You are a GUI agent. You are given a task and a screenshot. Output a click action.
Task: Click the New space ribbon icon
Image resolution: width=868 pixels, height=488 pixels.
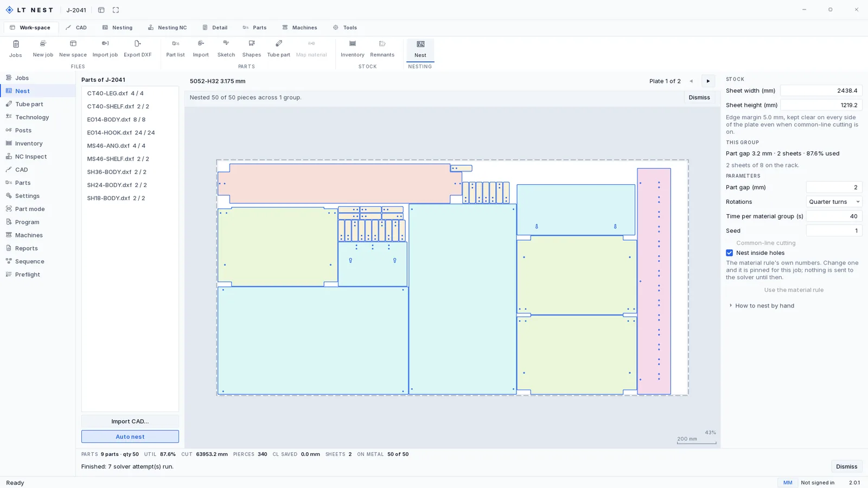[x=73, y=48]
